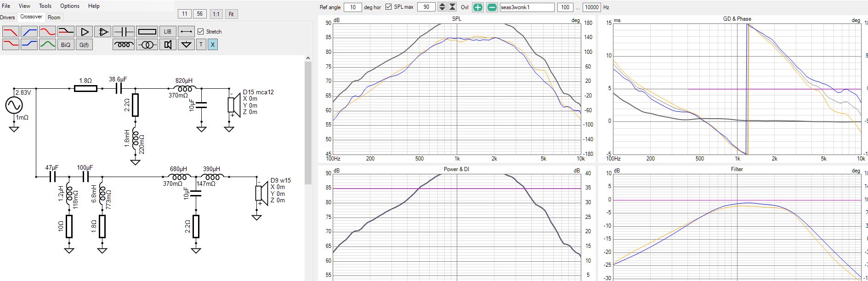
Task: Click the 1:1 zoom button
Action: [x=216, y=14]
